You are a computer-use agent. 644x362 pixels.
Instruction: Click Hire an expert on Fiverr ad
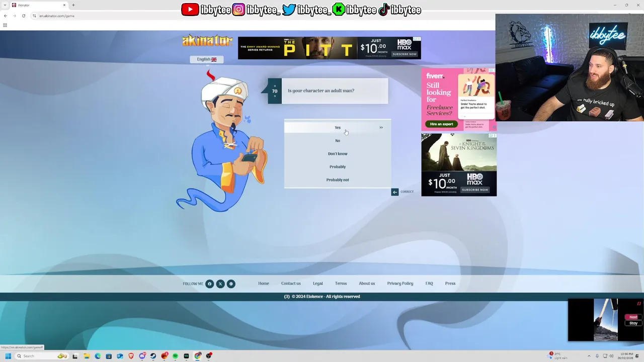441,124
